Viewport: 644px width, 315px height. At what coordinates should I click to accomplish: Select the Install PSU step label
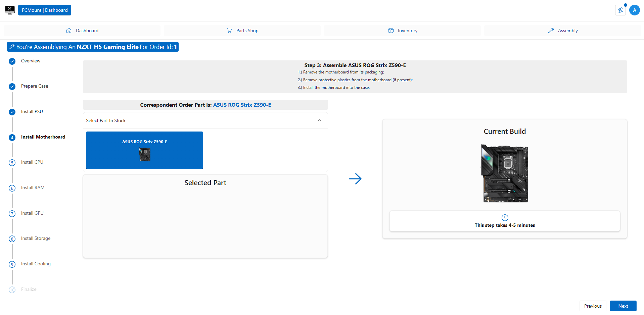click(x=32, y=111)
